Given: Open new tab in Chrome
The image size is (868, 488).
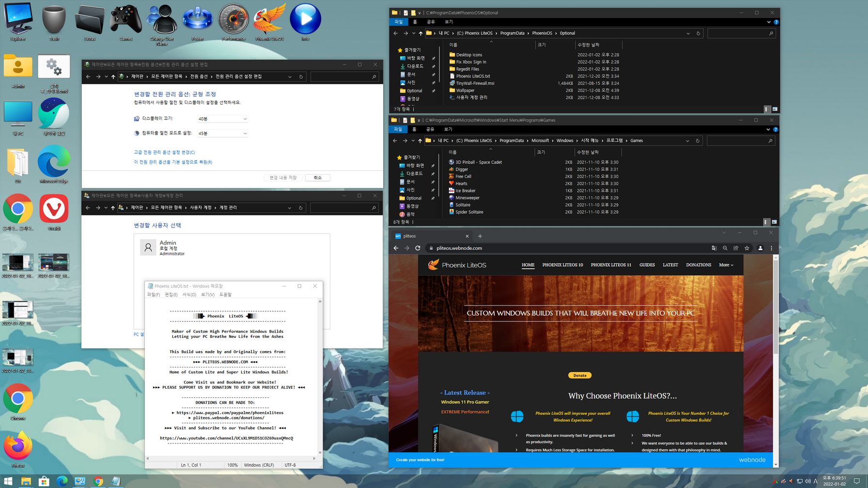Looking at the screenshot, I should [x=480, y=236].
